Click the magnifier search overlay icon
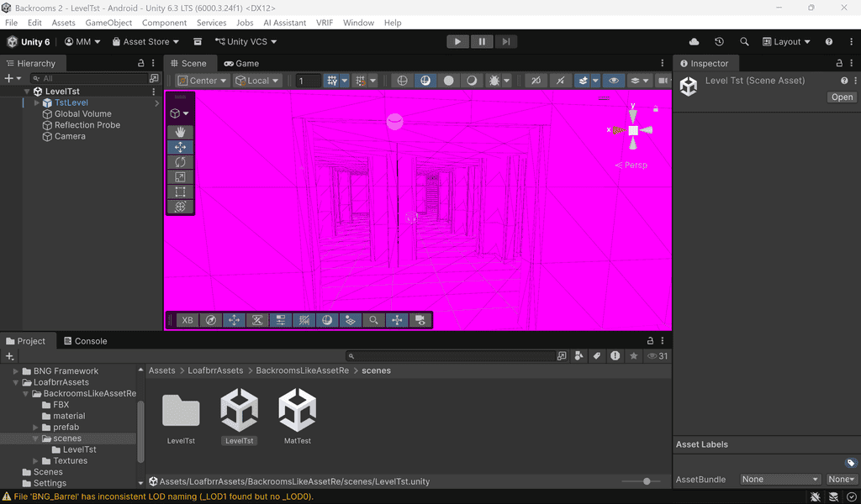This screenshot has height=504, width=861. tap(373, 320)
